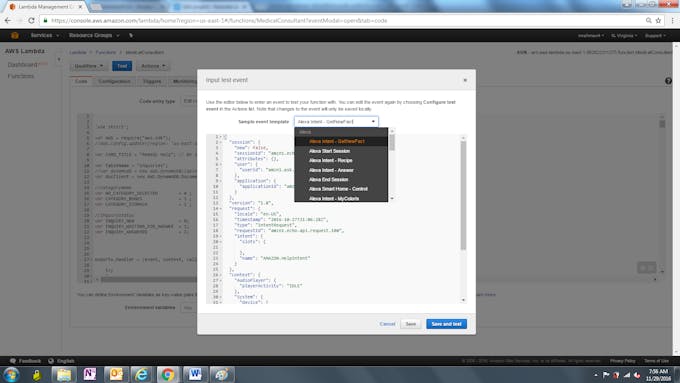Screen dimensions: 680x383
Task: Click Functions breadcrumb link
Action: [x=105, y=52]
